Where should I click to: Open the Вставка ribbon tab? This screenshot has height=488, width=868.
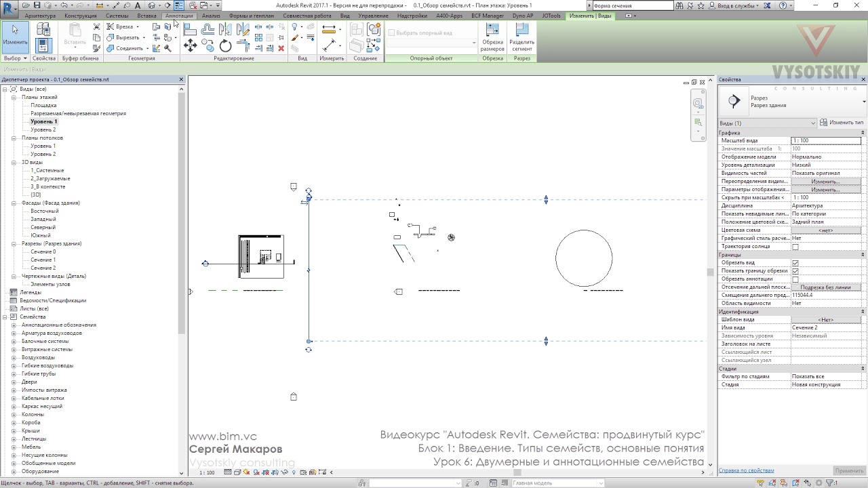[x=146, y=16]
